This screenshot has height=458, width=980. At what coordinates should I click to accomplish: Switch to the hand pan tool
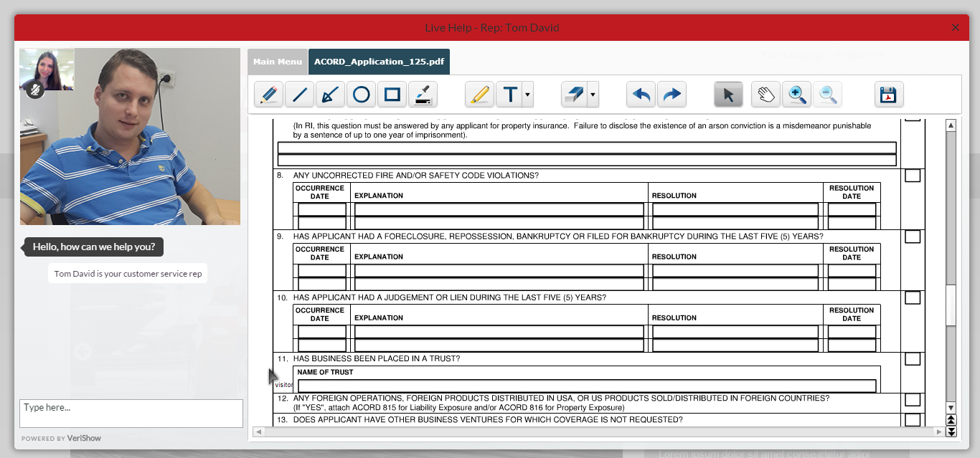pyautogui.click(x=766, y=94)
